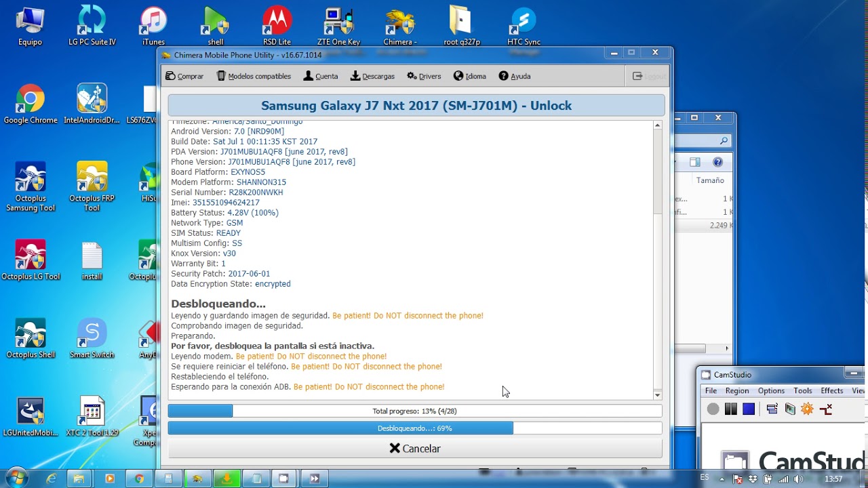Open the CamStudio File menu
Viewport: 868px width, 488px height.
coord(711,390)
